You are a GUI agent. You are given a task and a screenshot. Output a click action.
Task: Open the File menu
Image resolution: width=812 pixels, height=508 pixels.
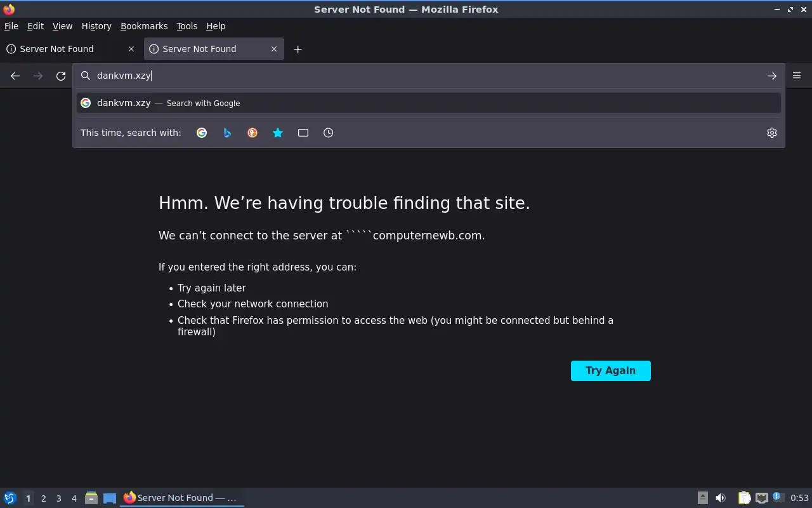11,26
